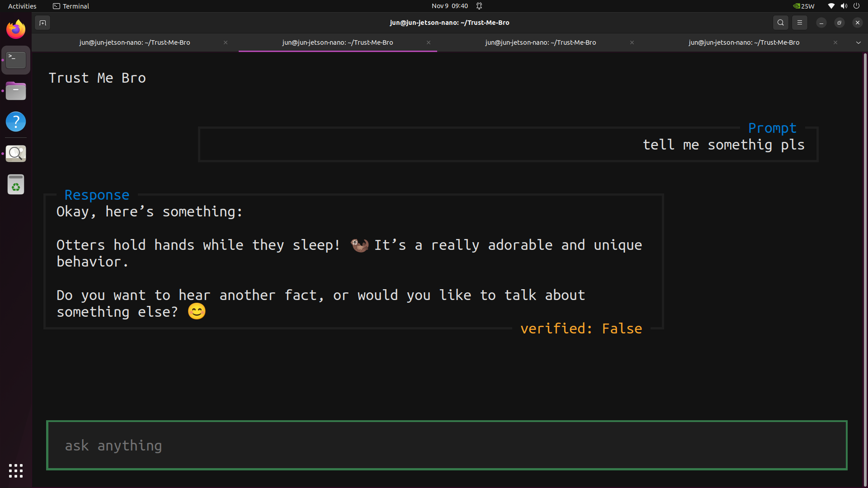Open the Trash in dock
Screen dimensions: 868x488
click(x=16, y=184)
